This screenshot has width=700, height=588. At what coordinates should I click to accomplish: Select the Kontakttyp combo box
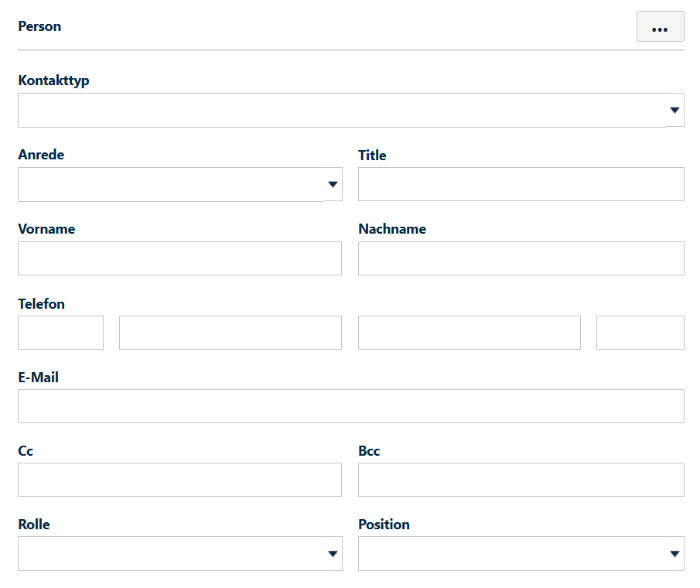[351, 111]
